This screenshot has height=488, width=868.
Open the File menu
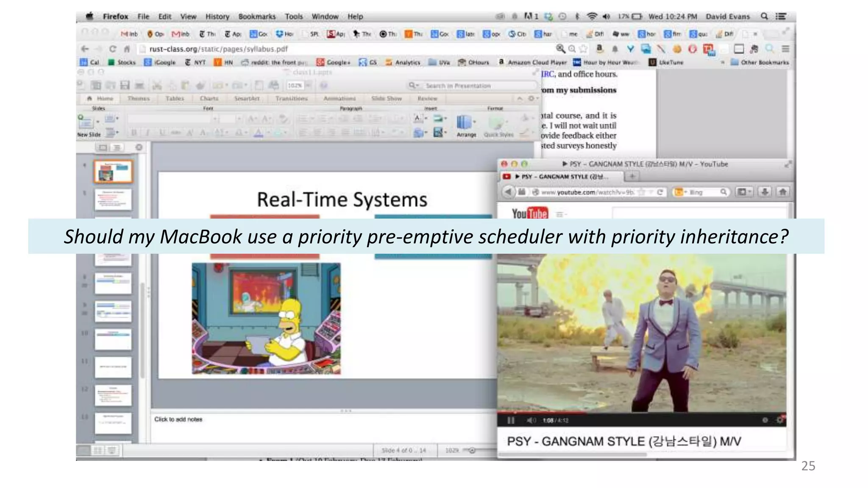pos(143,17)
